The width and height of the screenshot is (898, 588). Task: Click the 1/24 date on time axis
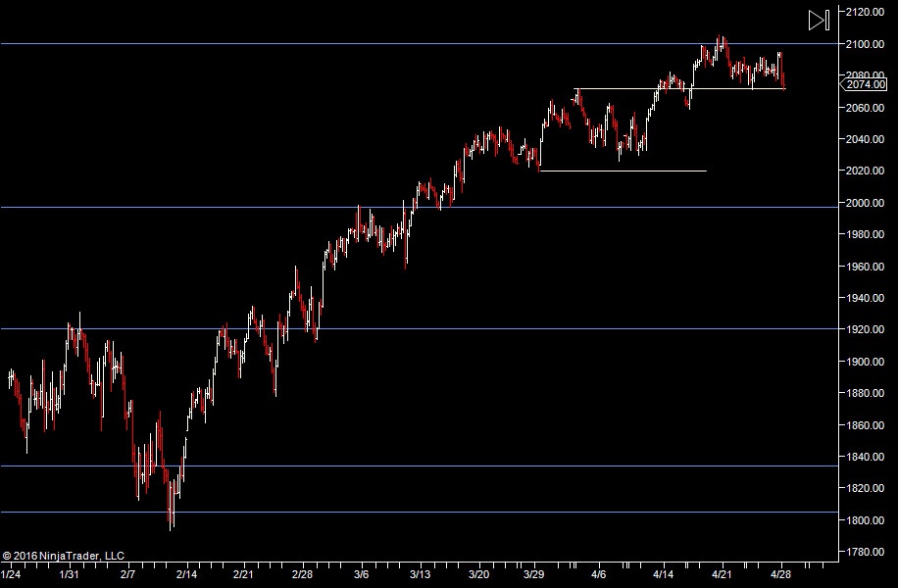pos(10,573)
